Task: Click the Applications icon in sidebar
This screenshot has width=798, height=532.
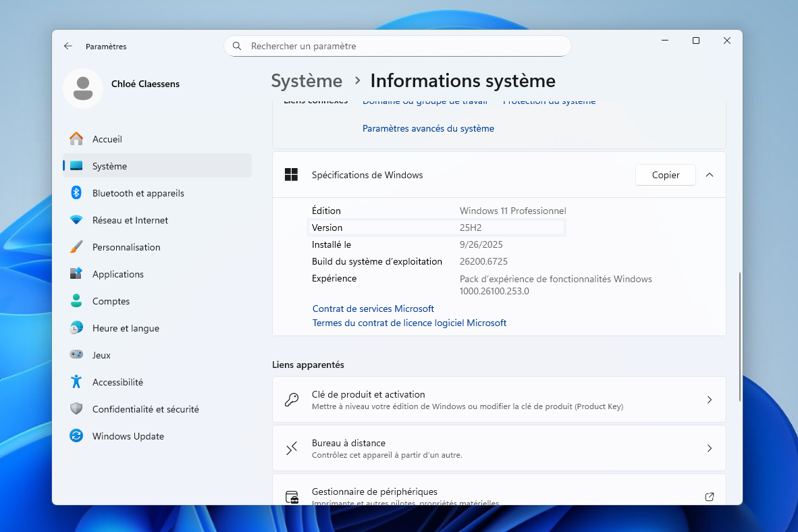Action: pyautogui.click(x=76, y=274)
